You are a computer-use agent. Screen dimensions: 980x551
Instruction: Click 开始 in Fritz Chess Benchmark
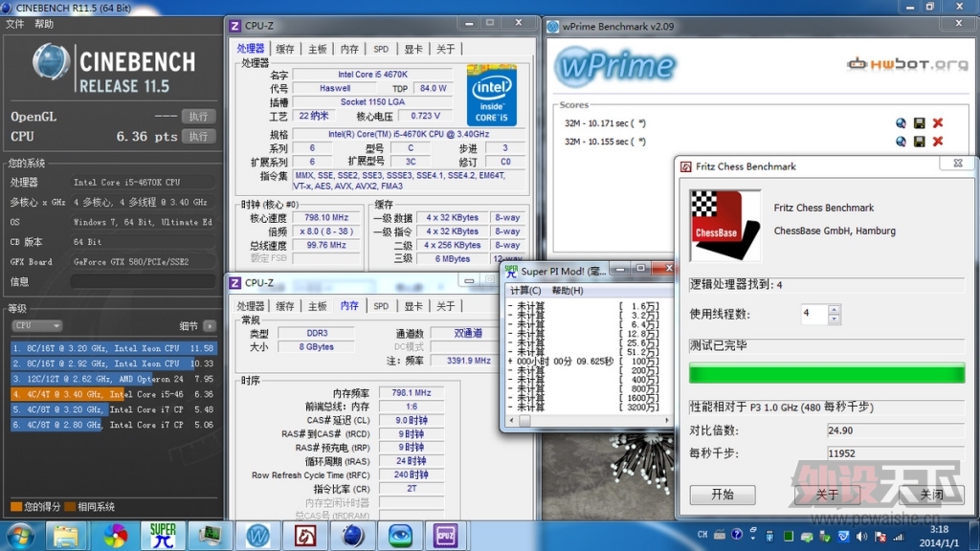click(x=723, y=495)
